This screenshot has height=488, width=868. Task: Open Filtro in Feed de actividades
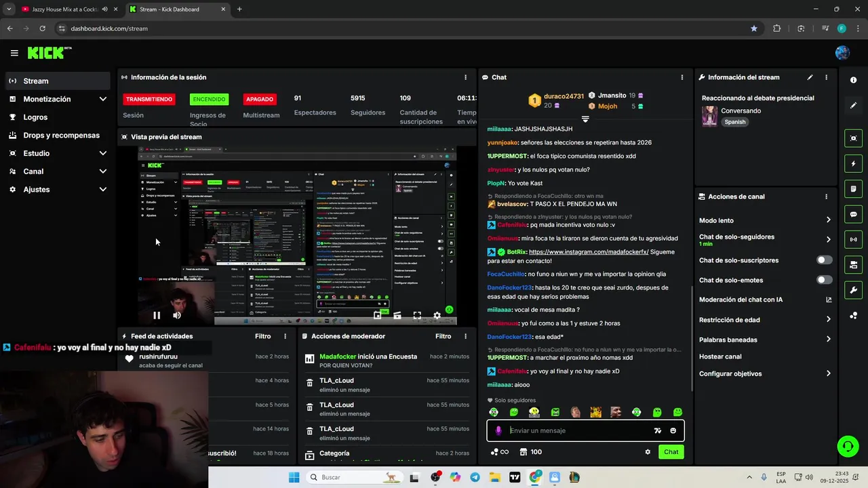pos(263,336)
